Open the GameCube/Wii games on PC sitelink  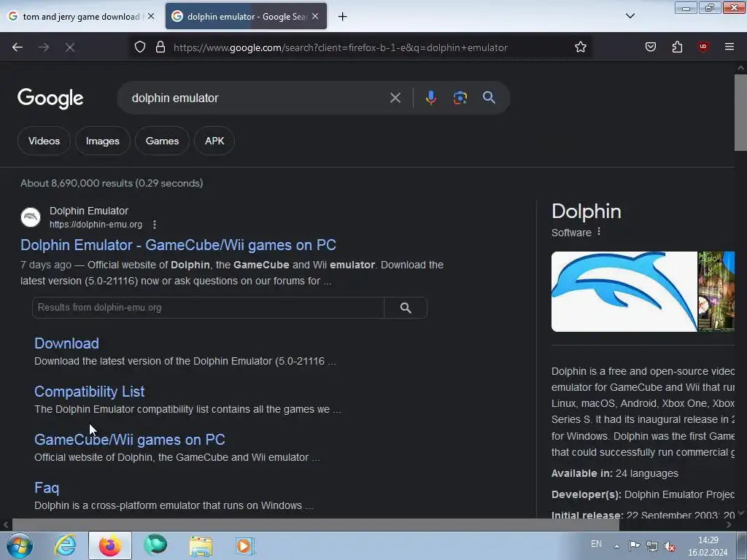(130, 440)
